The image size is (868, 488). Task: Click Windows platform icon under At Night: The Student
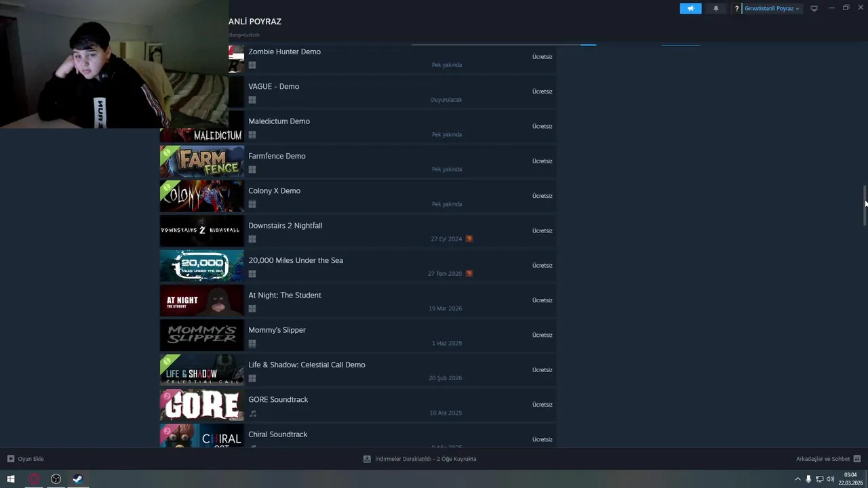click(252, 308)
